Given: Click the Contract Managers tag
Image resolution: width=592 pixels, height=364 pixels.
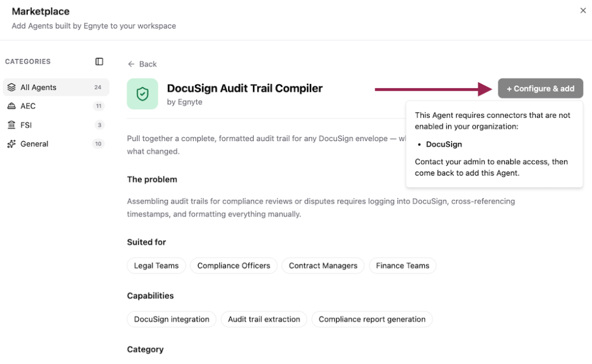Looking at the screenshot, I should (323, 266).
